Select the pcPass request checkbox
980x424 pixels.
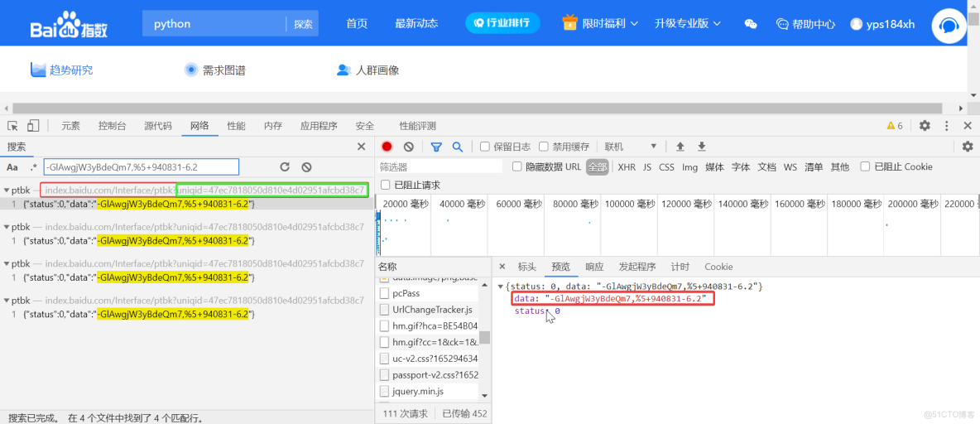(384, 293)
